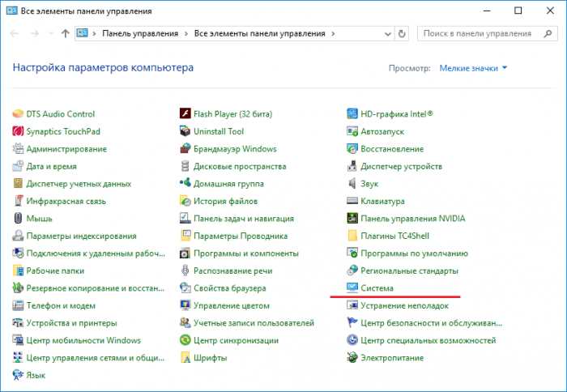The width and height of the screenshot is (567, 392).
Task: Open Диспетчер устройств icon
Action: (x=352, y=166)
